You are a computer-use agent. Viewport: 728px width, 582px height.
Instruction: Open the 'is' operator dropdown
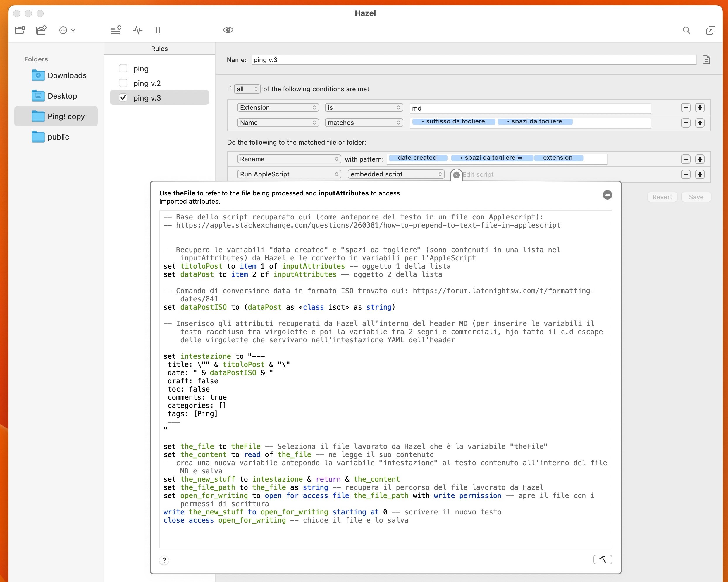pos(364,107)
